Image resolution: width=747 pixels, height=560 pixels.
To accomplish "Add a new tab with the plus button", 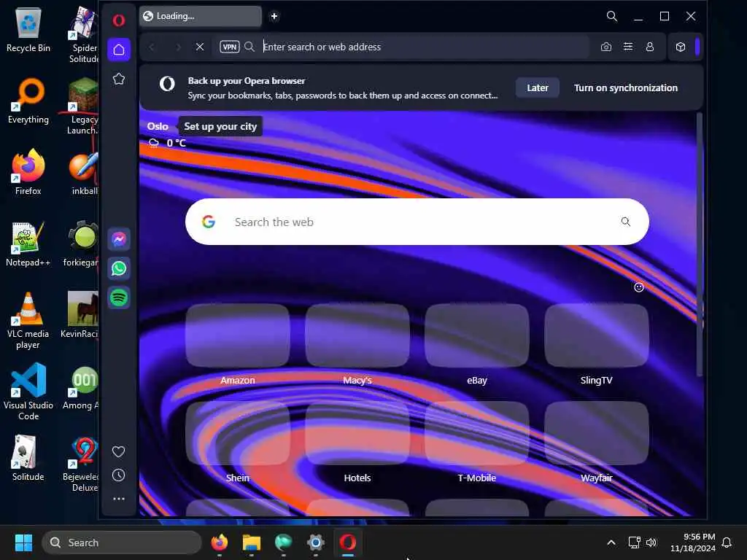I will click(274, 16).
